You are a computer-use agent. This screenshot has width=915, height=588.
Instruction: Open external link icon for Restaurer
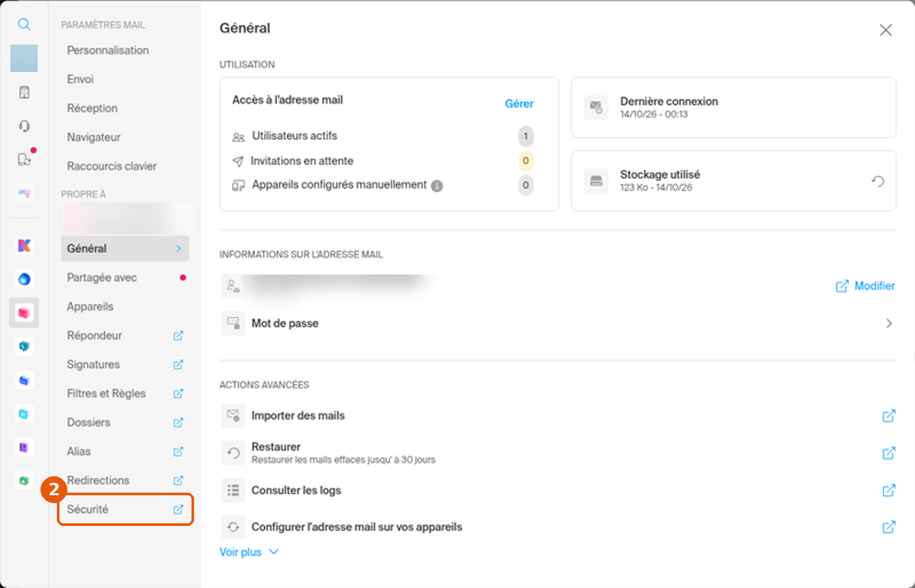888,453
